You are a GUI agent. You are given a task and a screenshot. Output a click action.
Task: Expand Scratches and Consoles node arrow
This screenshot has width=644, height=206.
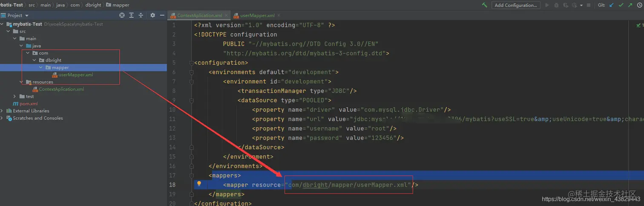pyautogui.click(x=3, y=118)
